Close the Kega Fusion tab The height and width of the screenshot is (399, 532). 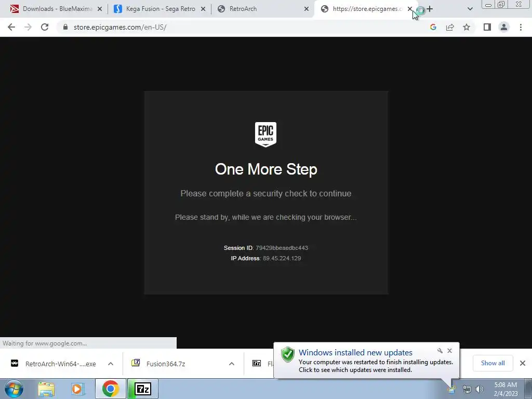pyautogui.click(x=203, y=9)
